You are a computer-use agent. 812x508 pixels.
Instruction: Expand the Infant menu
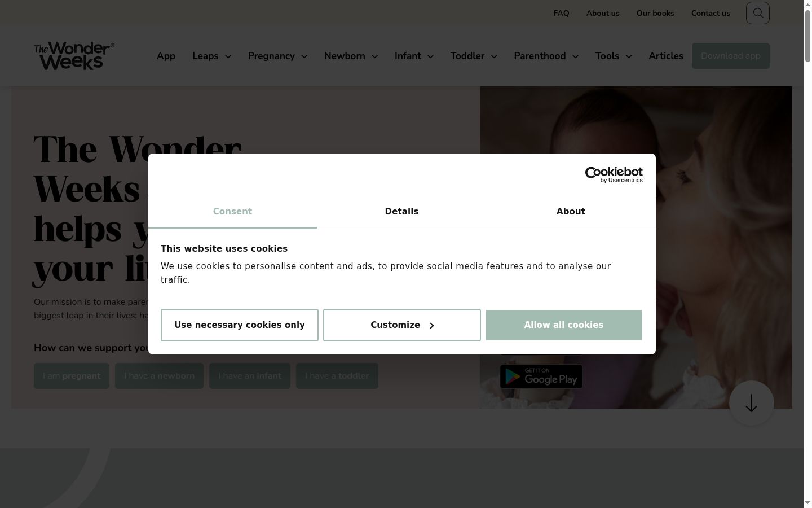point(414,56)
